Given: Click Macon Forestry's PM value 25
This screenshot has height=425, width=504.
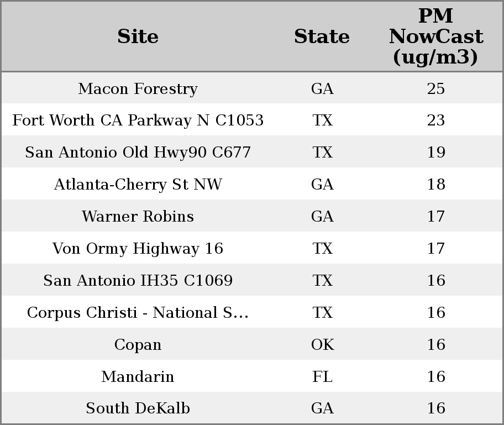Looking at the screenshot, I should pos(435,88).
